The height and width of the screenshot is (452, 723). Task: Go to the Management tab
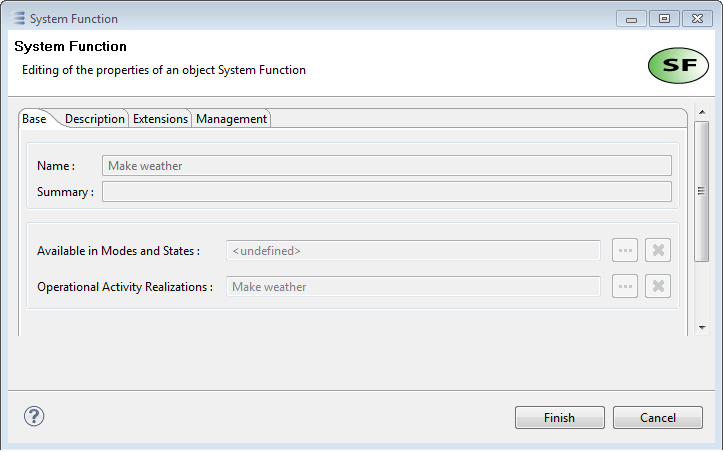(x=231, y=119)
